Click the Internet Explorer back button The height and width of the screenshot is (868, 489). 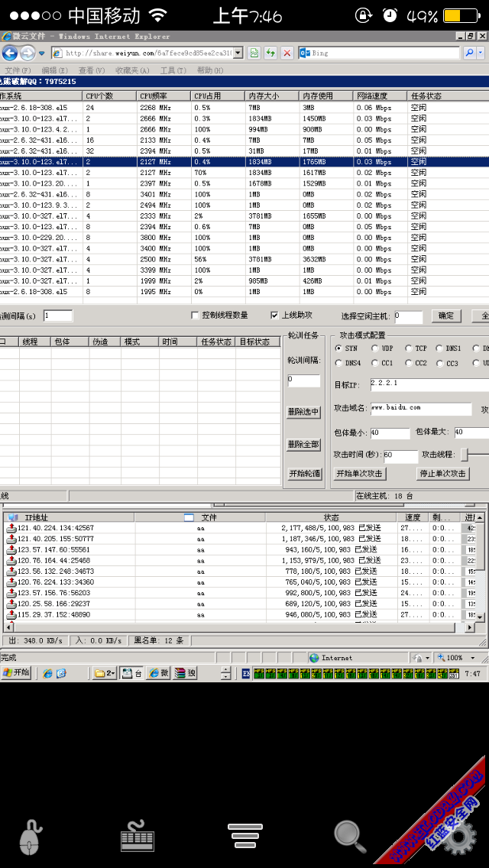[x=10, y=53]
